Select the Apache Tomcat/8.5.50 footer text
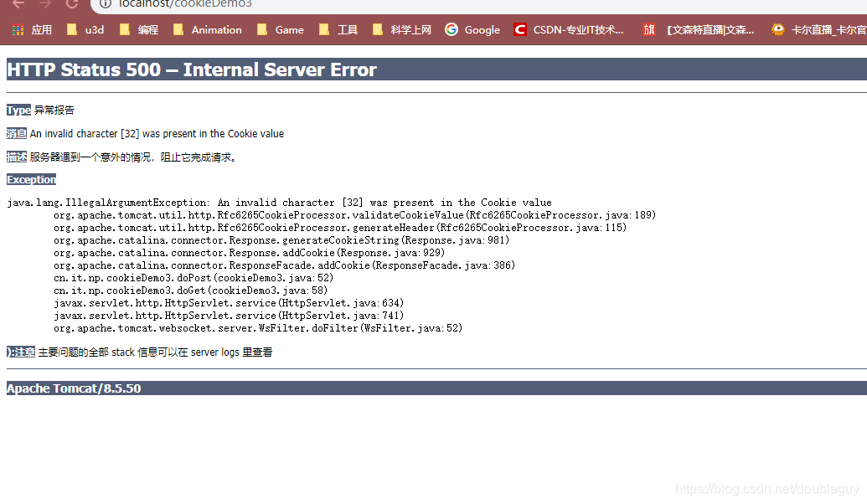Image resolution: width=867 pixels, height=504 pixels. 73,388
